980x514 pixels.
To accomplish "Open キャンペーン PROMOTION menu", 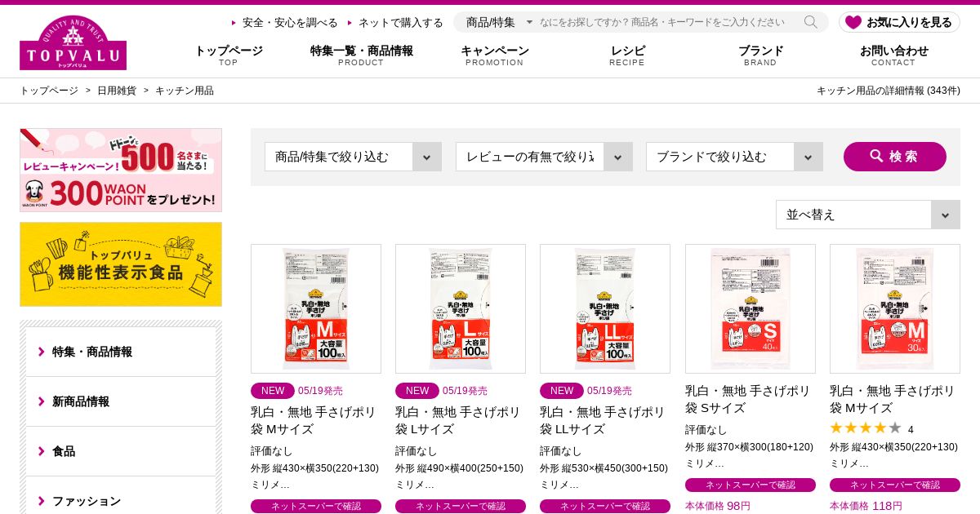I will [x=495, y=55].
